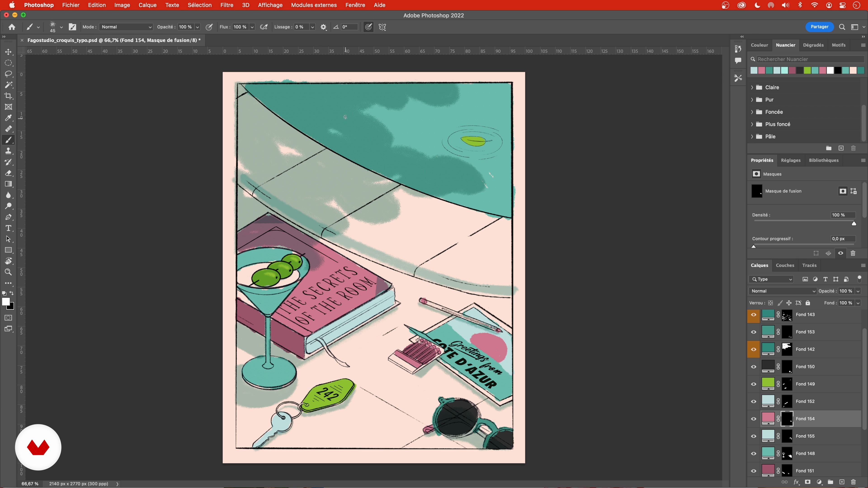This screenshot has width=868, height=488.
Task: Hide the Fond 143 layer
Action: coord(754,314)
